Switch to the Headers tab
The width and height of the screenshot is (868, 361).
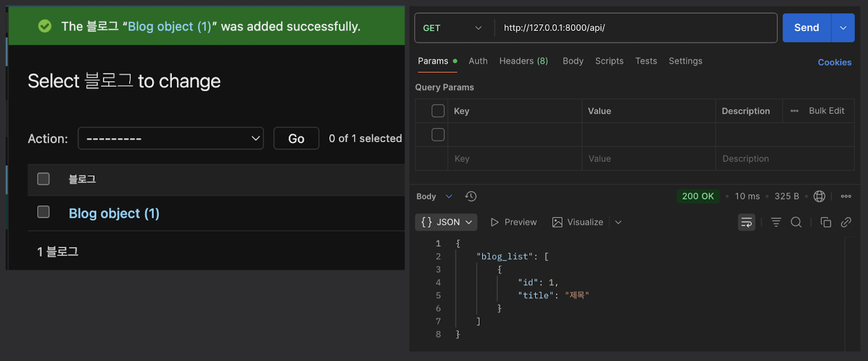coord(523,61)
